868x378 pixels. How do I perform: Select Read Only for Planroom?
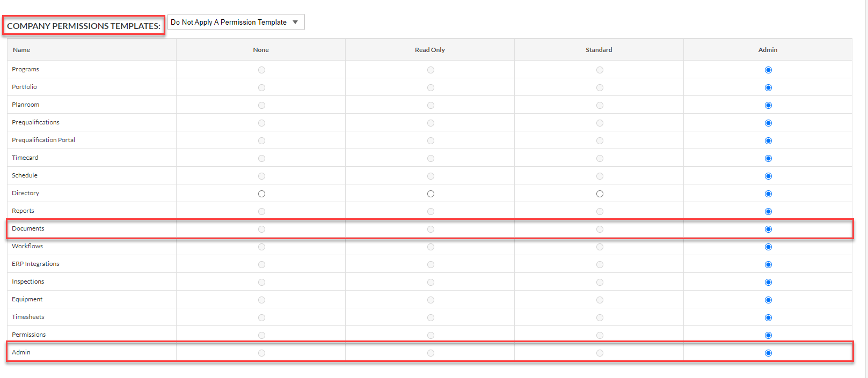coord(431,105)
